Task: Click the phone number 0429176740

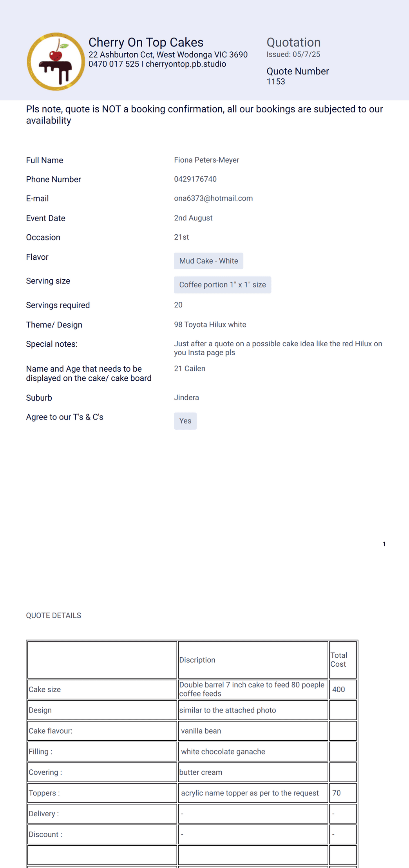Action: (195, 179)
